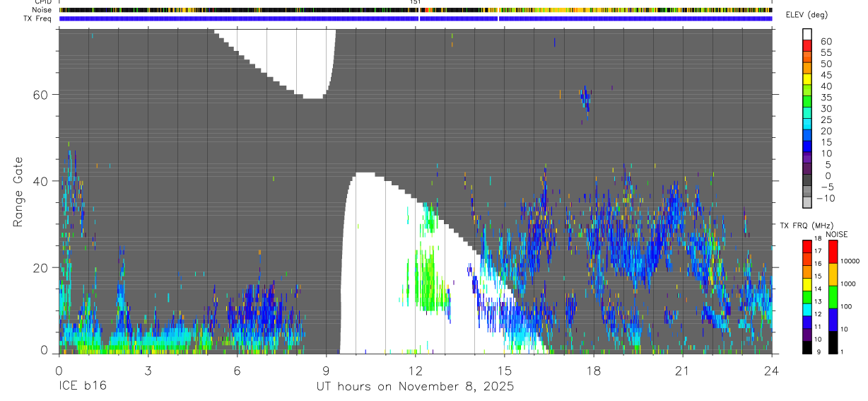Click the black bottom segment of TX FRQ bar
Image resolution: width=868 pixels, height=401 pixels.
pyautogui.click(x=808, y=347)
